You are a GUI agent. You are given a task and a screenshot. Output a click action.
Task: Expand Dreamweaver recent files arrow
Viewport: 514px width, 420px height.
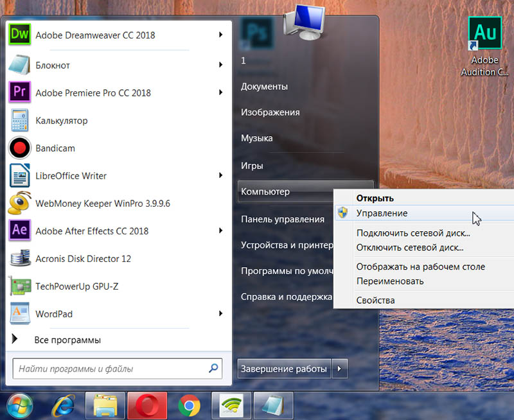tap(220, 35)
